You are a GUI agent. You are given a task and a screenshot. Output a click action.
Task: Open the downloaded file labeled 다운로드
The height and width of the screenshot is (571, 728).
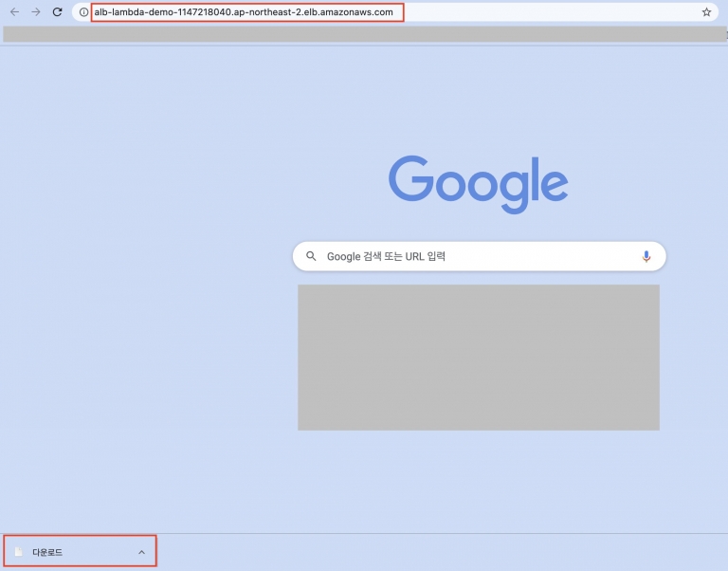(47, 552)
